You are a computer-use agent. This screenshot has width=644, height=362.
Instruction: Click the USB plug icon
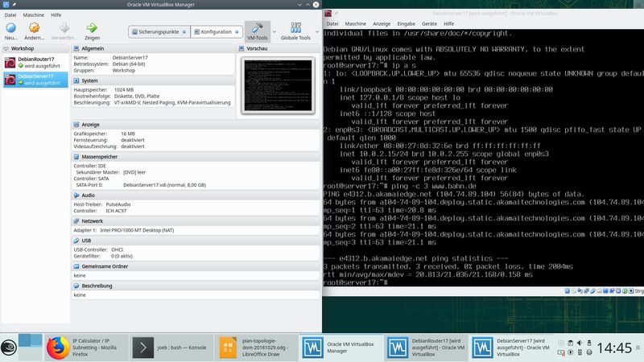click(x=76, y=241)
